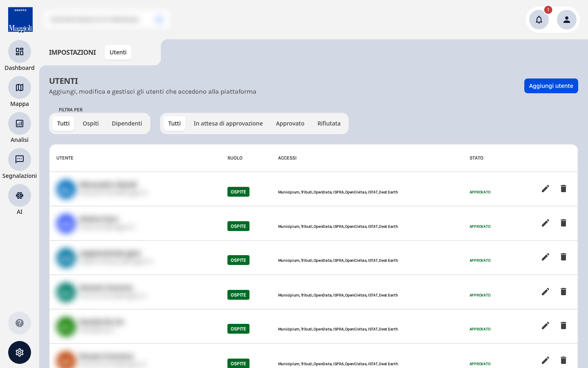This screenshot has height=368, width=588.
Task: Click the purple user avatar
Action: pyautogui.click(x=66, y=224)
